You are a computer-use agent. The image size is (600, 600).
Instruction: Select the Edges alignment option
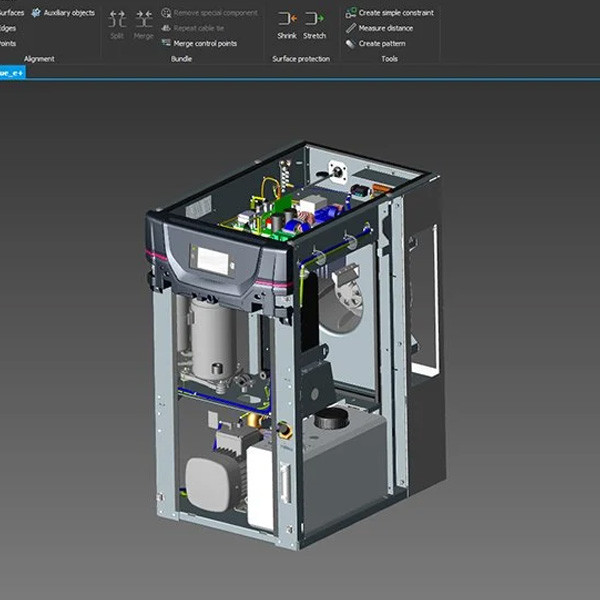(x=8, y=28)
